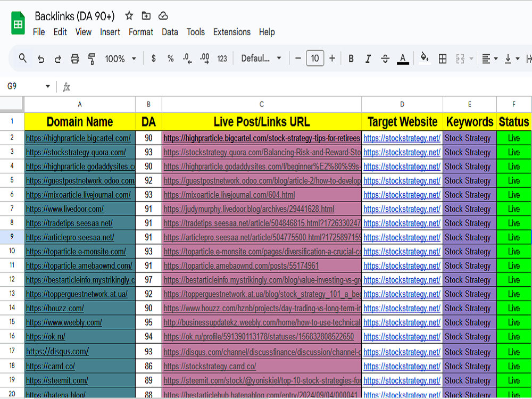The width and height of the screenshot is (532, 399).
Task: Open the font family dropdown
Action: click(x=261, y=59)
